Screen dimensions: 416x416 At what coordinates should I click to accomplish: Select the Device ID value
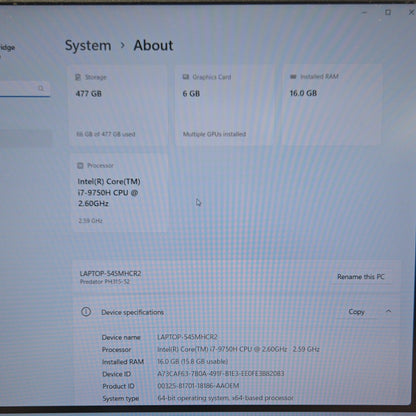pos(221,374)
